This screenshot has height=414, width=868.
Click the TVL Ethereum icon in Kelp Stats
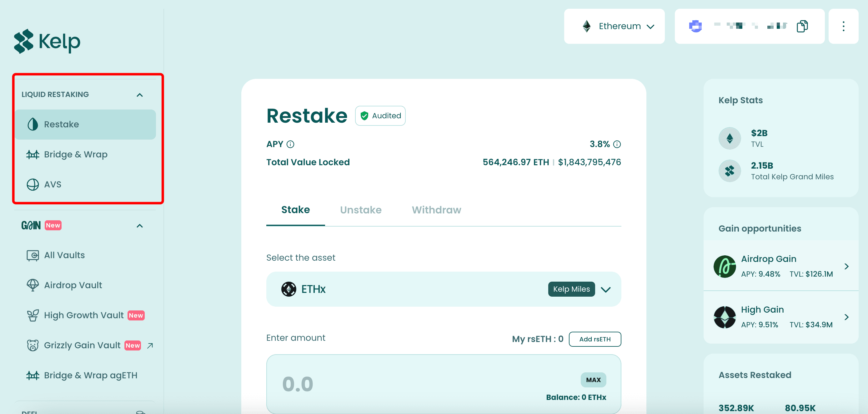(x=730, y=138)
